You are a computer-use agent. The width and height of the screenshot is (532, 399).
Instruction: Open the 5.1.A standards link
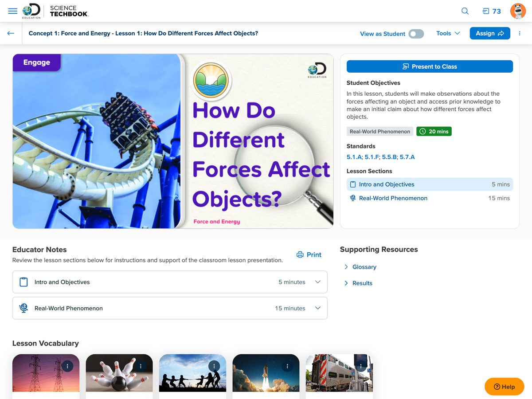pyautogui.click(x=354, y=157)
